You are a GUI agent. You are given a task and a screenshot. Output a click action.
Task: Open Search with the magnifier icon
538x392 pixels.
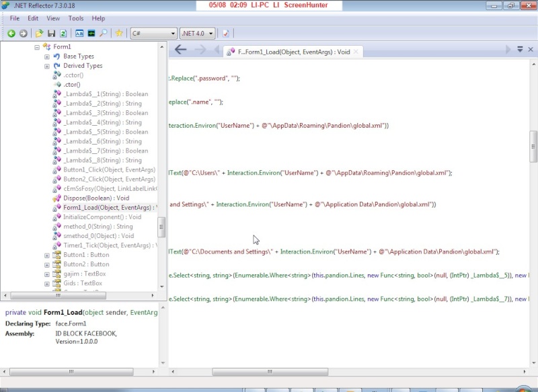point(103,33)
